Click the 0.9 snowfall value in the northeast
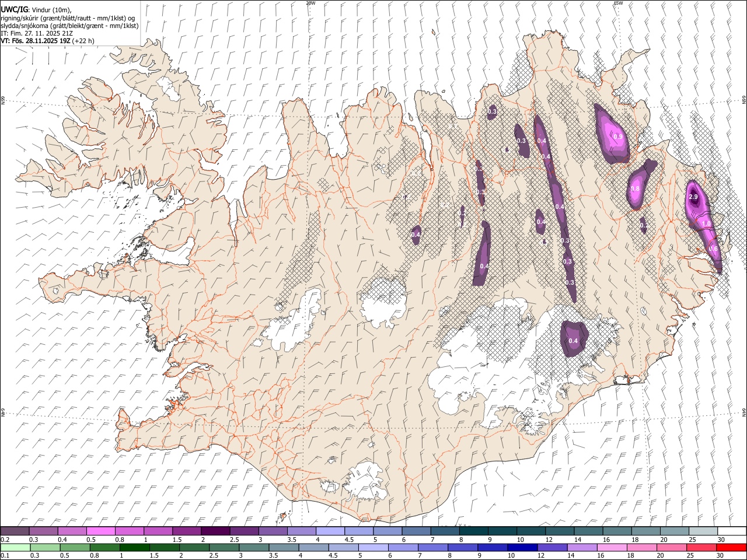The image size is (747, 560). pos(618,136)
